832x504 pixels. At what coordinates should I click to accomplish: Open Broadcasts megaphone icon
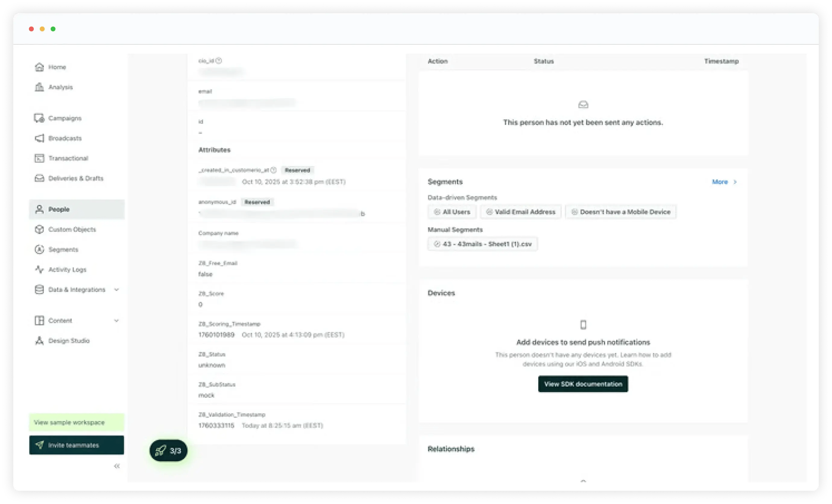[x=39, y=138]
